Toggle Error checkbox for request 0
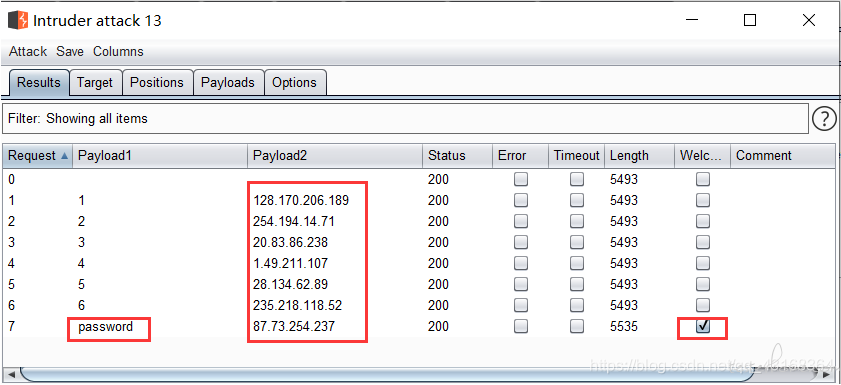The width and height of the screenshot is (841, 385). click(x=520, y=180)
